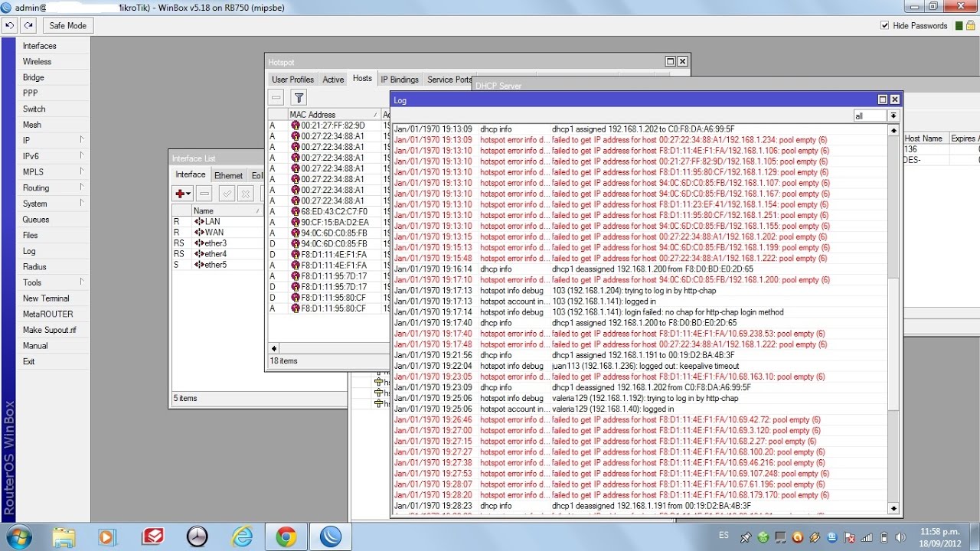Open Windows Media Player from taskbar
The height and width of the screenshot is (551, 980).
point(107,537)
